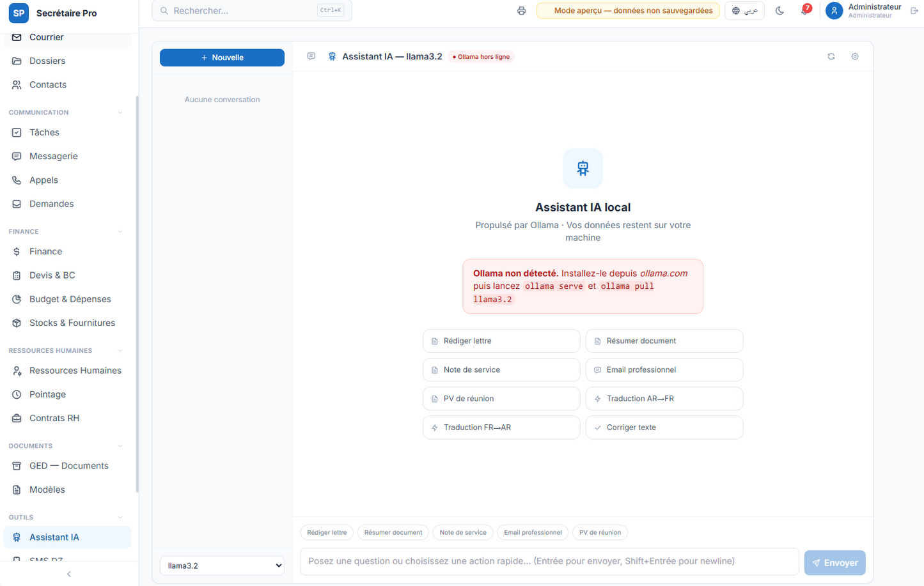Click the Demandes inbox icon in sidebar
924x586 pixels.
point(17,204)
